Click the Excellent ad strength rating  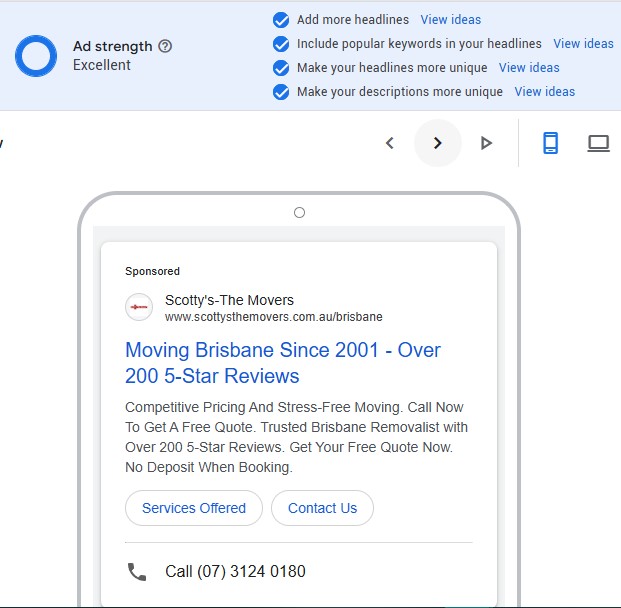point(102,65)
